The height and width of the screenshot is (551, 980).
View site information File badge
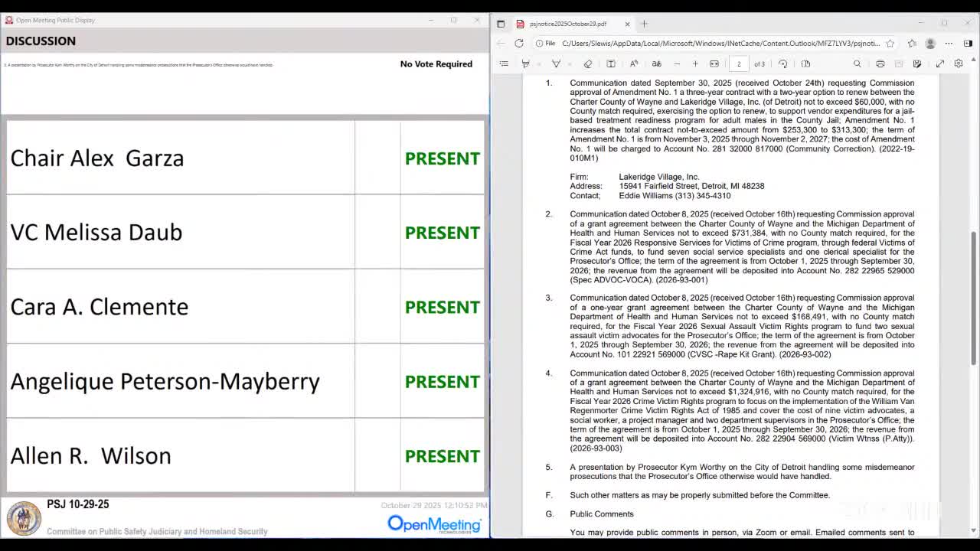[x=545, y=44]
